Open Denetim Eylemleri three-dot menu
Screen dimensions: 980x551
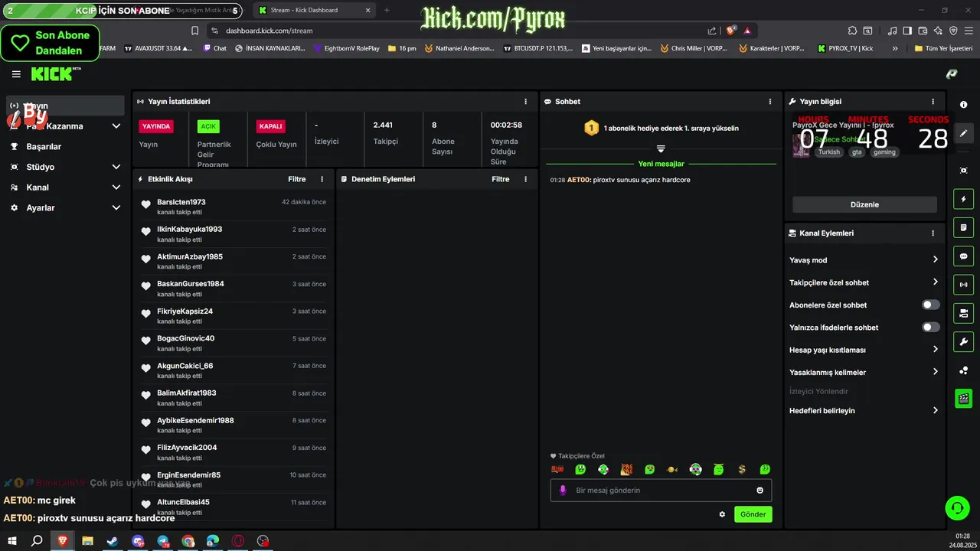point(525,179)
